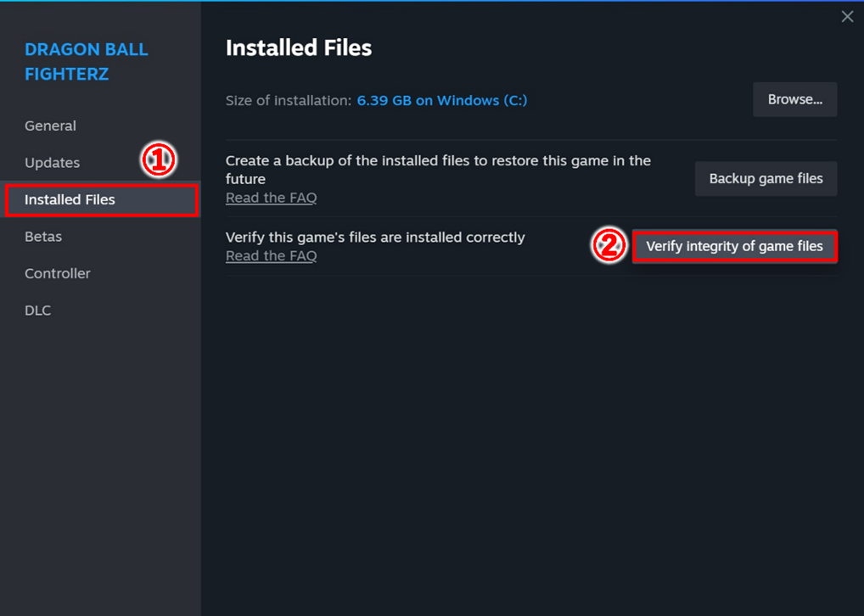Click the DRAGON BALL FIGHTERZ game title
The width and height of the screenshot is (864, 616).
click(x=87, y=62)
